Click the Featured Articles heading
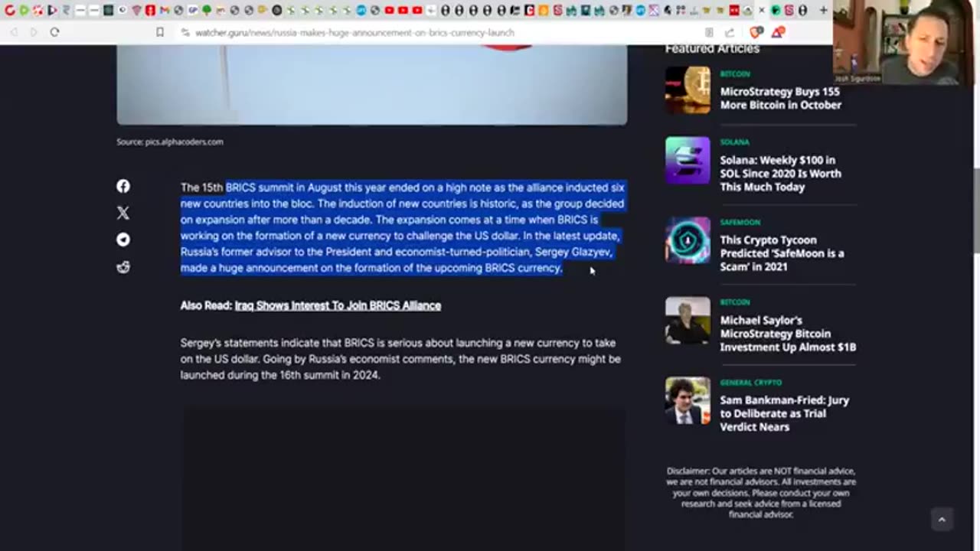This screenshot has height=551, width=980. (x=712, y=49)
